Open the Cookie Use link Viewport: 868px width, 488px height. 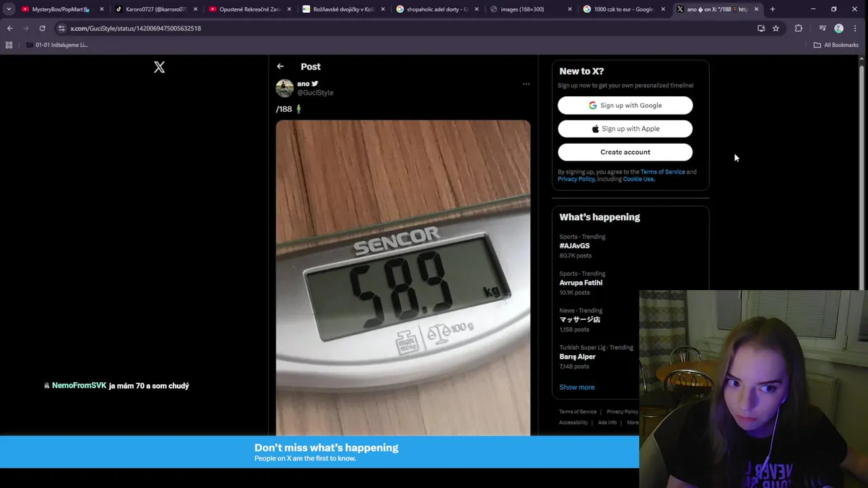pyautogui.click(x=638, y=179)
